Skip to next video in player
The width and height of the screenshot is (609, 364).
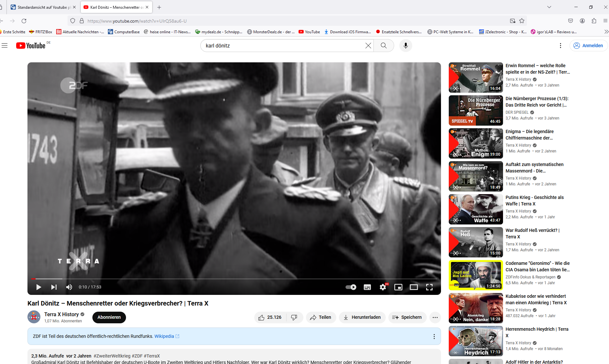click(54, 287)
